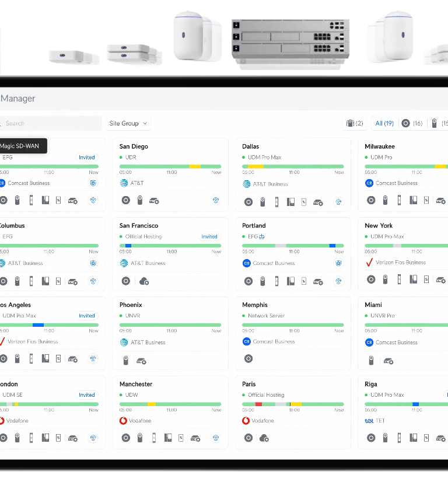
Task: Open console settings icon on Portland card
Action: [x=318, y=282]
